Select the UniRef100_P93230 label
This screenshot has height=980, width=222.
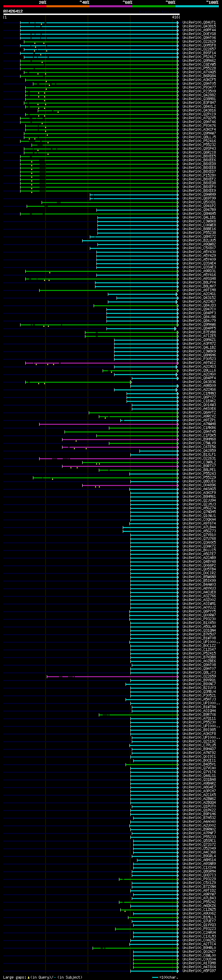tap(199, 619)
